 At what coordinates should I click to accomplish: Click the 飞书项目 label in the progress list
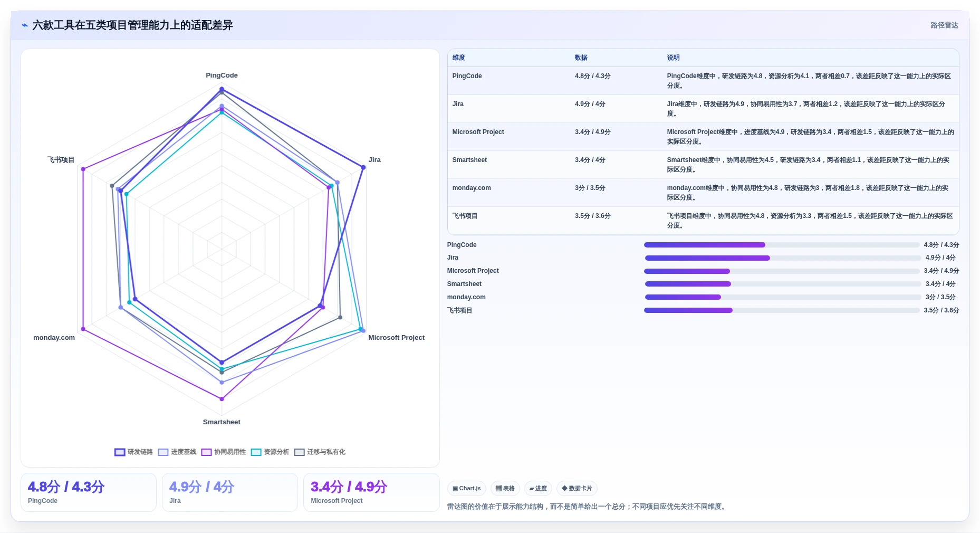[x=459, y=310]
